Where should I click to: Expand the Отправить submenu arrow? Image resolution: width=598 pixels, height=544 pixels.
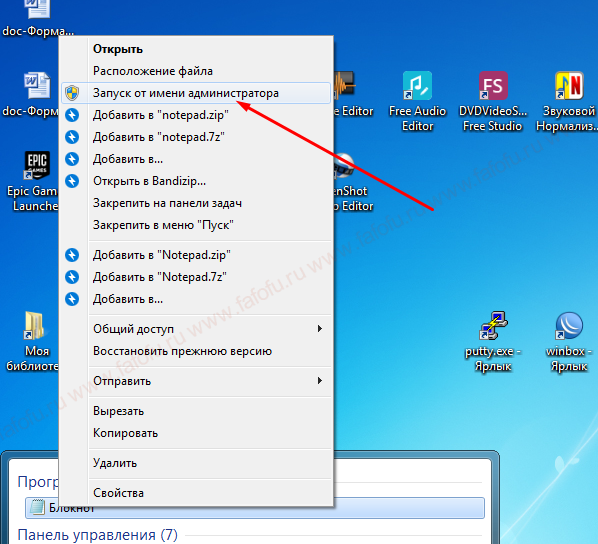pos(320,380)
